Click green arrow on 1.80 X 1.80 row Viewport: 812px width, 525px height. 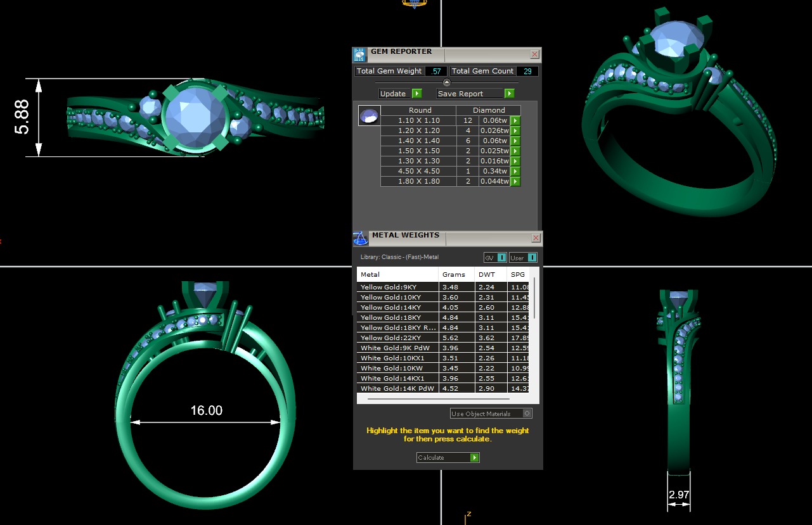515,181
